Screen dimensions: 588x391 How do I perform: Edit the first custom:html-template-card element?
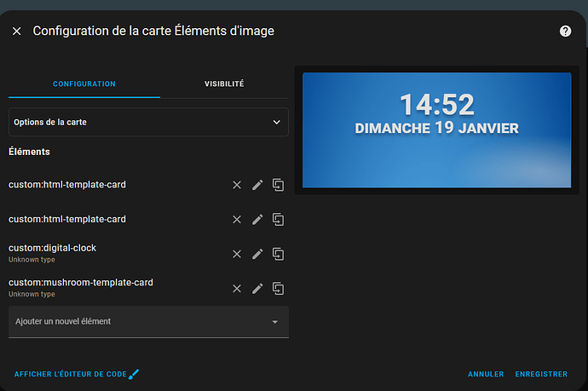257,185
